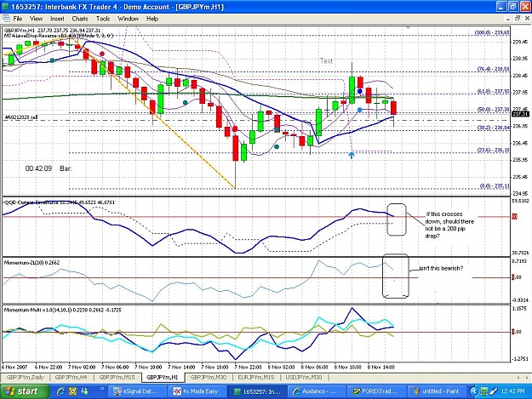Click the (0.0) - 235.11 Fibonacci level label
The image size is (532, 399).
(495, 186)
